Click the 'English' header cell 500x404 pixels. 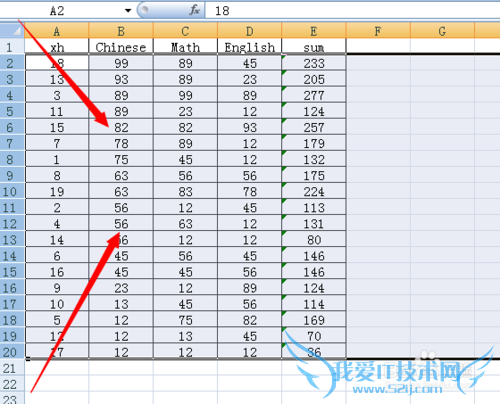tap(250, 47)
